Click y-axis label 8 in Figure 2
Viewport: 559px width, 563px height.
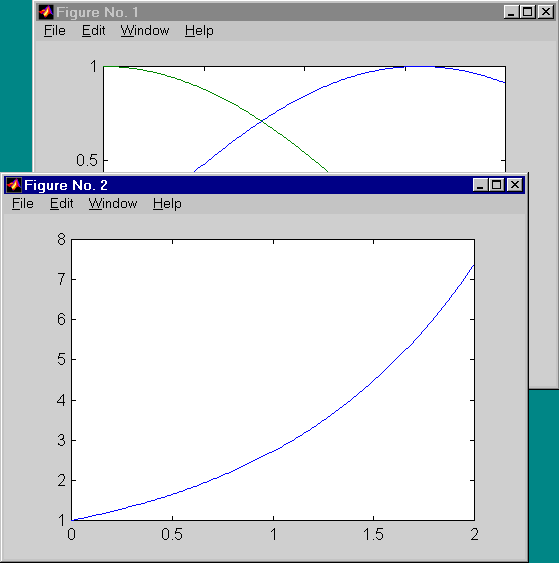point(61,239)
